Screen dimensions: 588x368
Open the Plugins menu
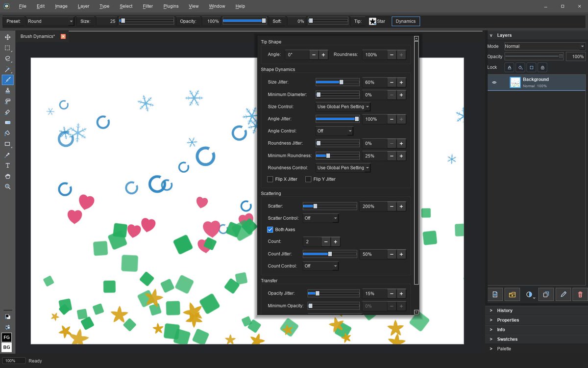coord(171,6)
